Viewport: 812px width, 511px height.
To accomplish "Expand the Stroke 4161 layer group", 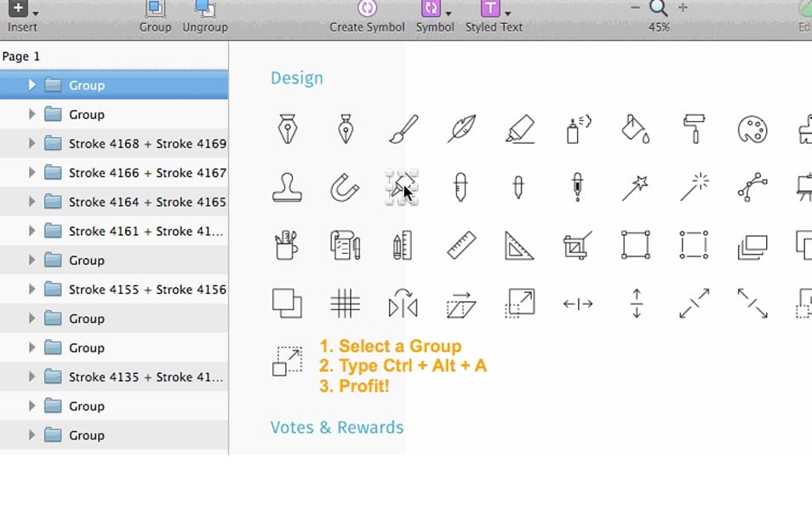I will (32, 231).
